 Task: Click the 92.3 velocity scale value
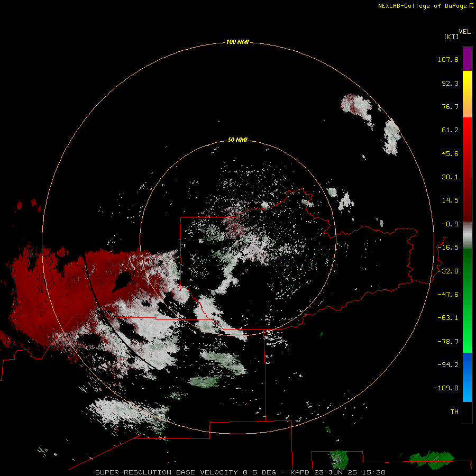pos(450,83)
